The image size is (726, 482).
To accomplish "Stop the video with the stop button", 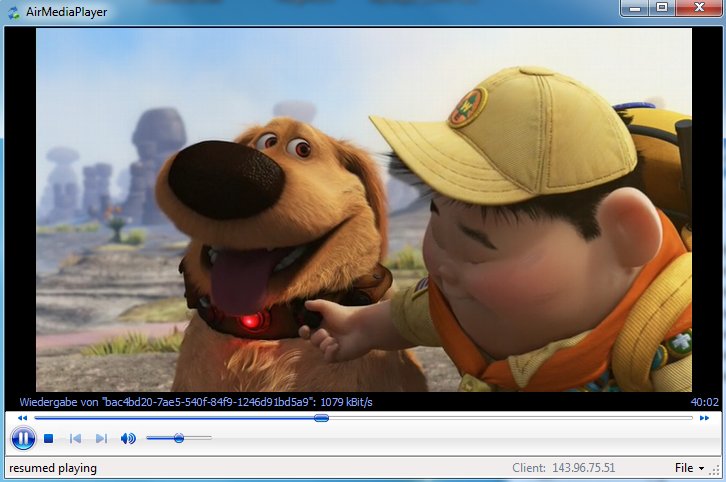I will pos(49,438).
